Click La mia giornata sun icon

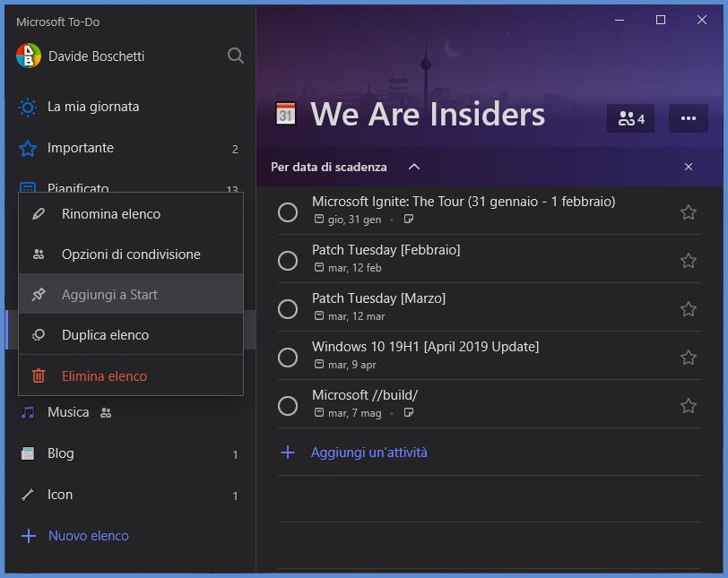(28, 108)
